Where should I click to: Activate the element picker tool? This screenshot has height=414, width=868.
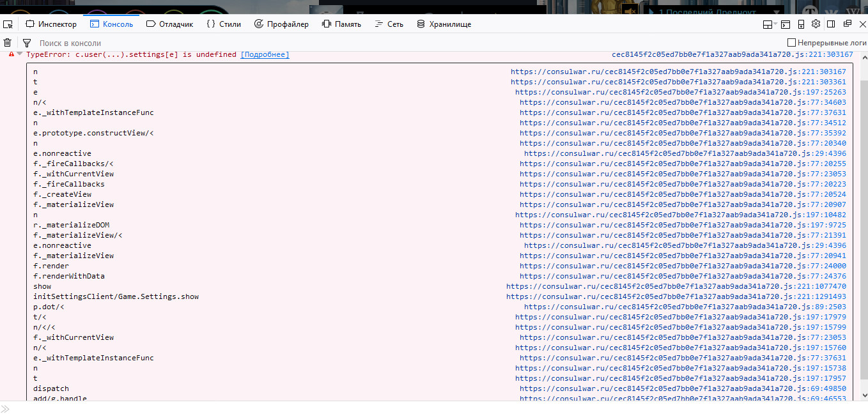click(8, 24)
